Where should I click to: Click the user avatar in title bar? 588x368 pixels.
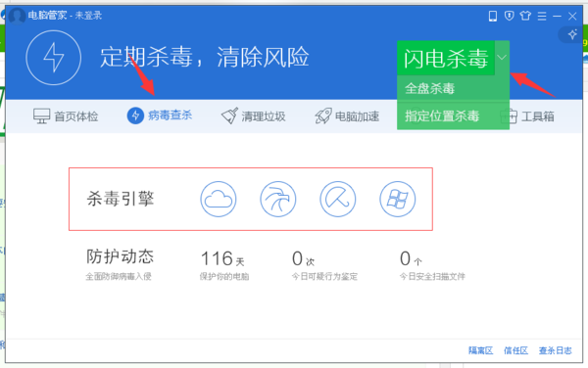pyautogui.click(x=17, y=16)
